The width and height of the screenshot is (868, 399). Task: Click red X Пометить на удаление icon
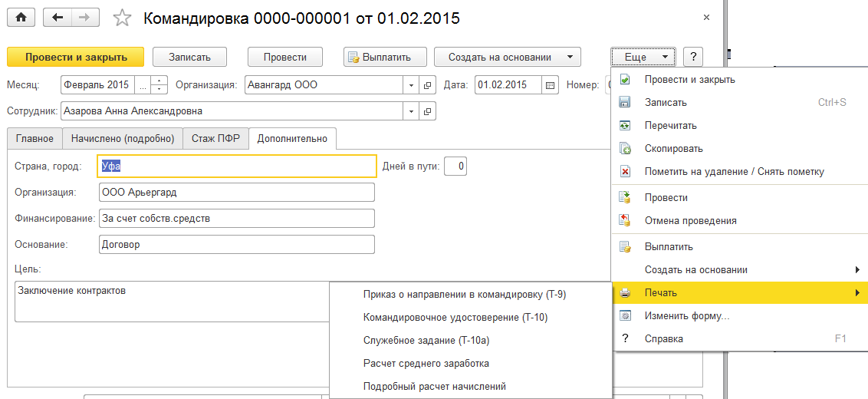coord(625,172)
